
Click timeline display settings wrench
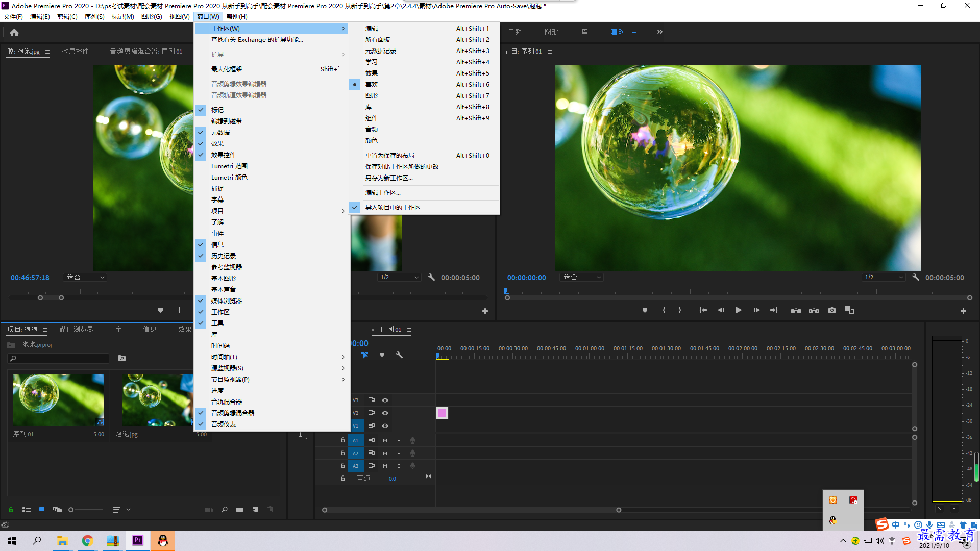pyautogui.click(x=399, y=355)
